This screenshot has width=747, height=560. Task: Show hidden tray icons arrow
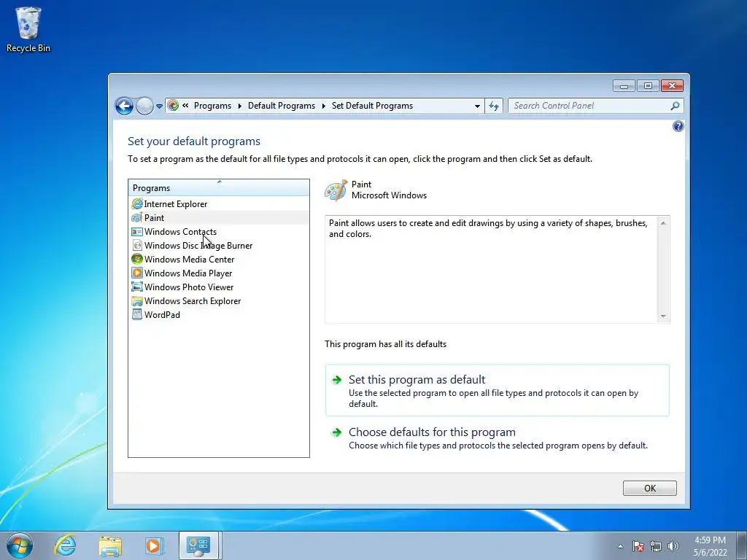[620, 546]
